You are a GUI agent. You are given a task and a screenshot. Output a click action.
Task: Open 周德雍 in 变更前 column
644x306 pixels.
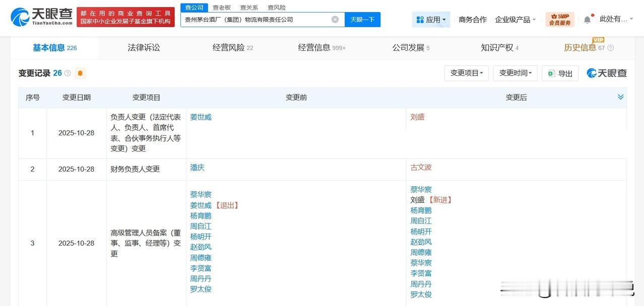(201, 258)
